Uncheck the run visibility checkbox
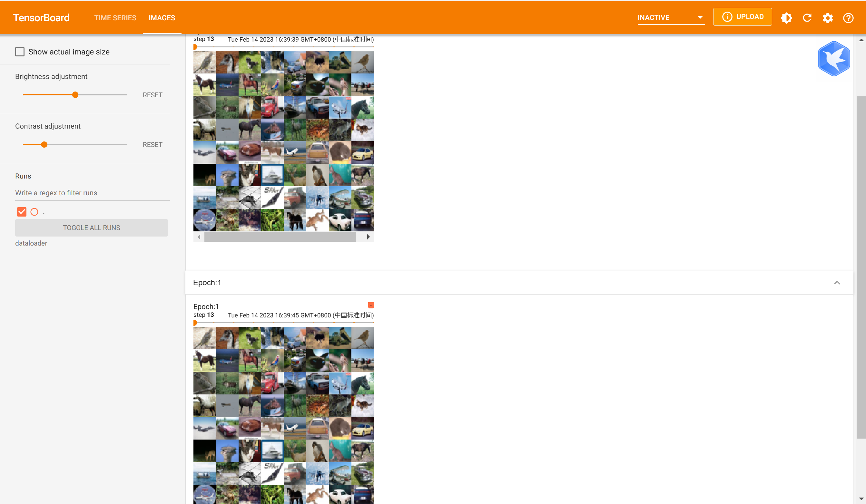 (x=22, y=212)
